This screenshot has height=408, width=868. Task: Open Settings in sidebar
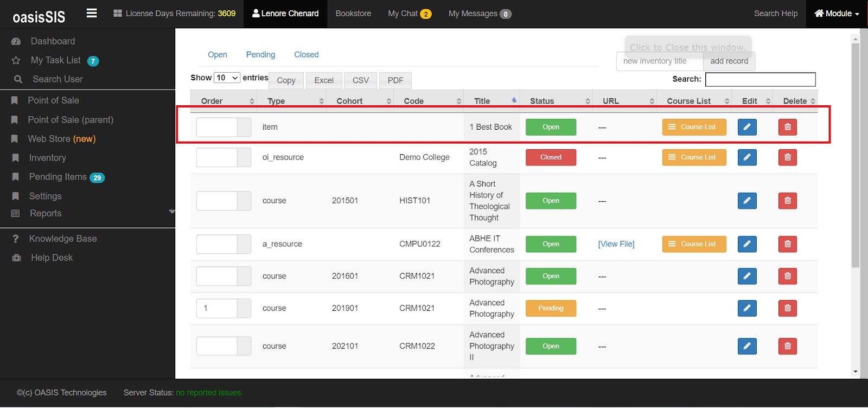click(45, 196)
